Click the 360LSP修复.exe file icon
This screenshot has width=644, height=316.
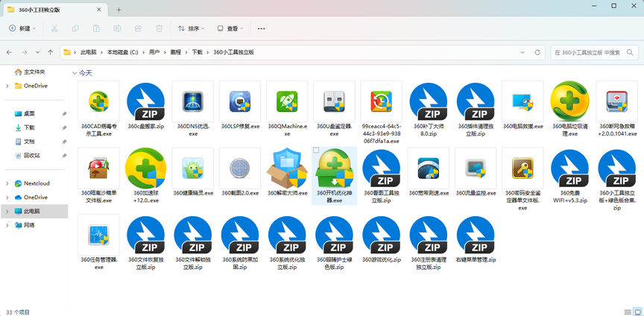coord(240,101)
